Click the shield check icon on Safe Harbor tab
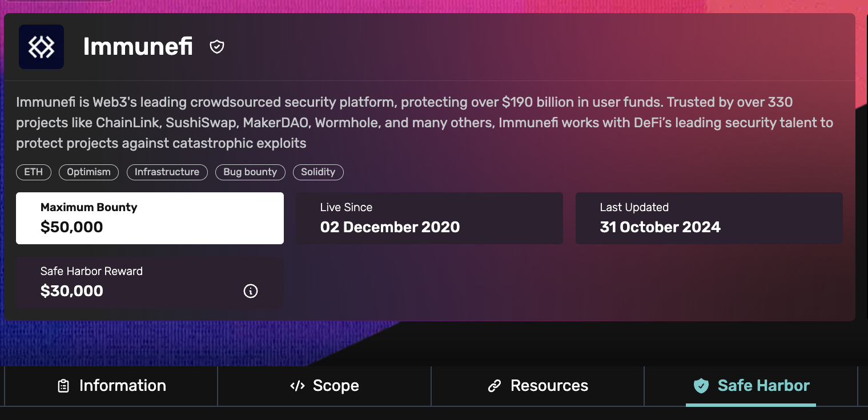 pos(701,386)
